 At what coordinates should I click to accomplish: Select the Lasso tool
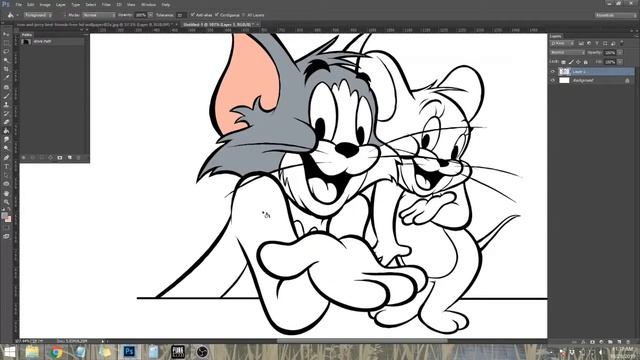[6, 52]
